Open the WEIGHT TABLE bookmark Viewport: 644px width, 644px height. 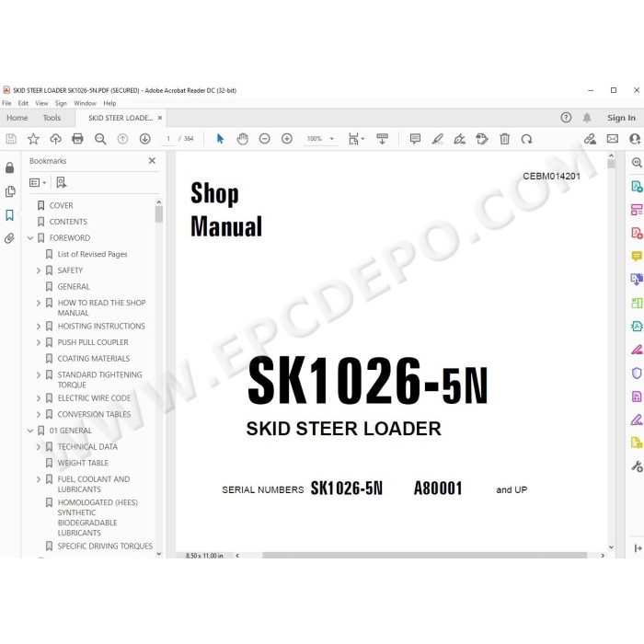(83, 463)
